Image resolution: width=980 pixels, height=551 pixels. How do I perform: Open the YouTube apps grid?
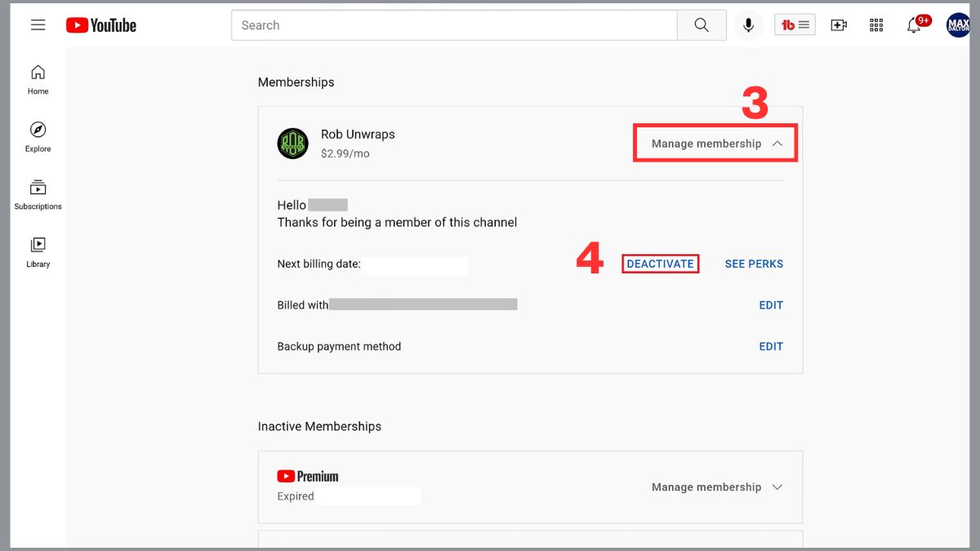876,25
